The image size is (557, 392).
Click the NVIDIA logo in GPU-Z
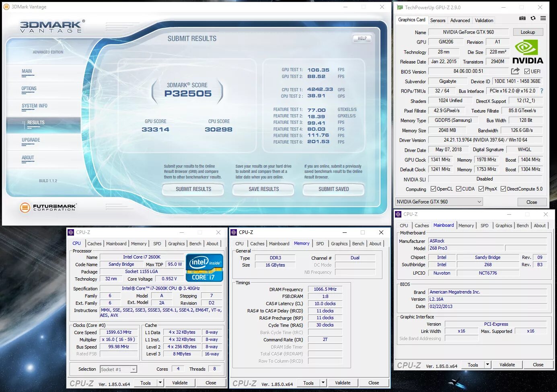click(x=528, y=52)
